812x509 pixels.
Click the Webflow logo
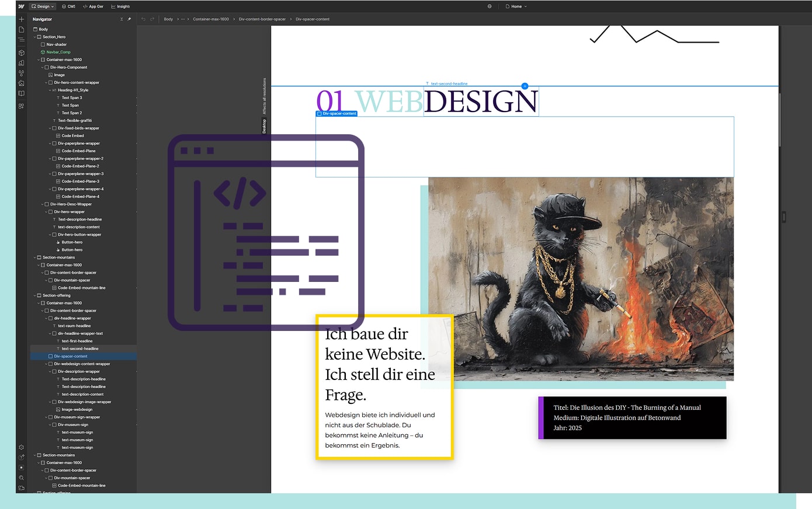tap(22, 6)
